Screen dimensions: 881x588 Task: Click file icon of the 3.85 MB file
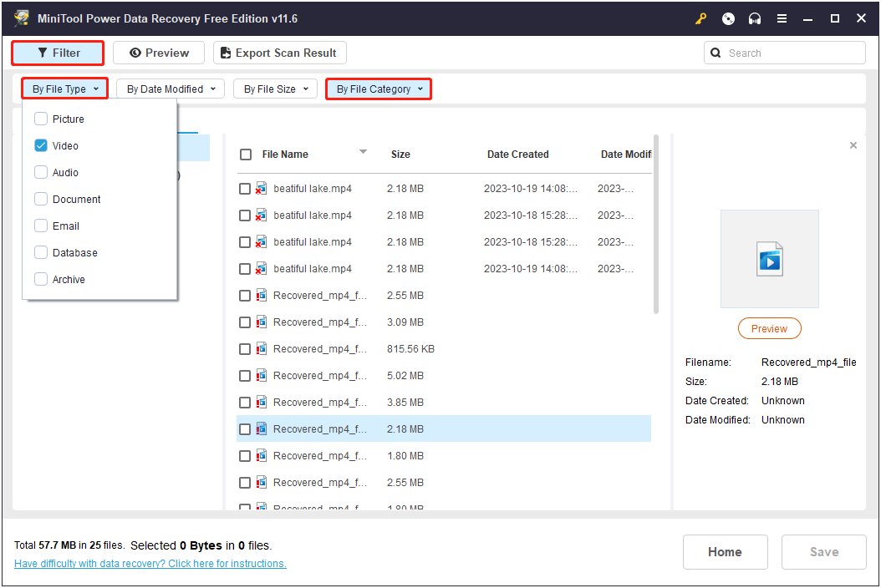(x=262, y=402)
